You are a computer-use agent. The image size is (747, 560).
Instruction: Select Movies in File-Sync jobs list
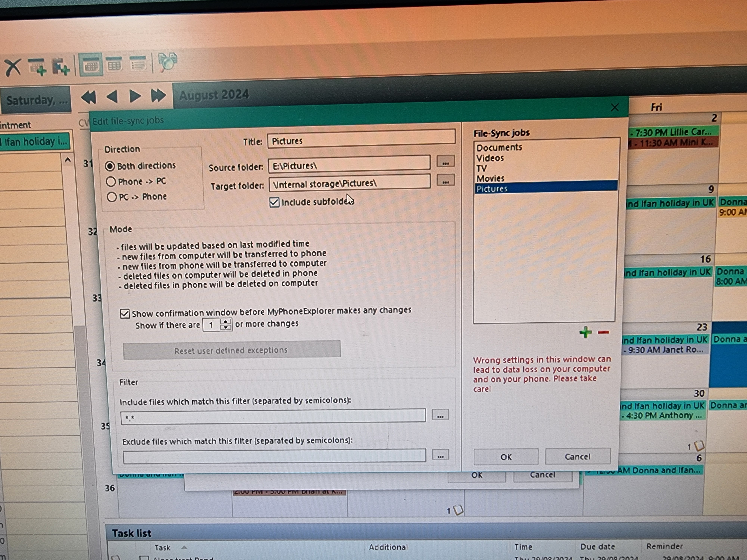490,178
